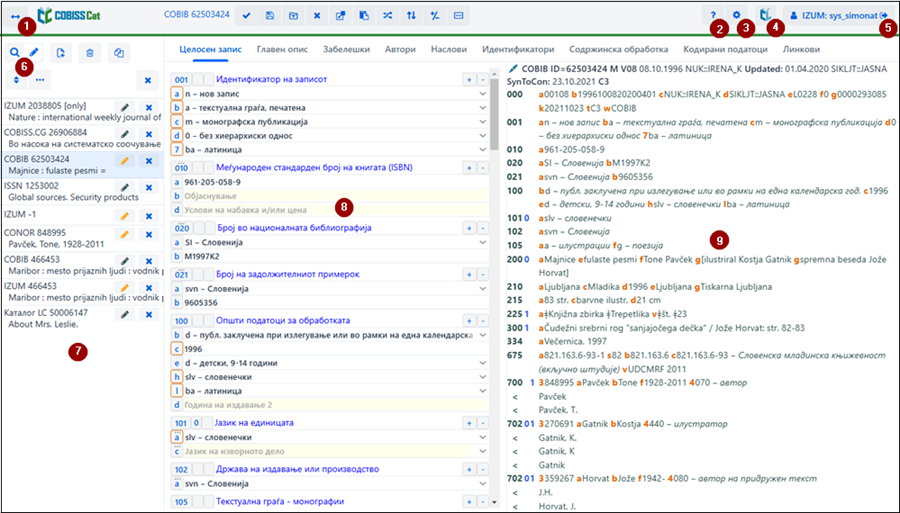Click the Општи податоци за обработката field title
Screen dimensions: 900x513
point(283,320)
